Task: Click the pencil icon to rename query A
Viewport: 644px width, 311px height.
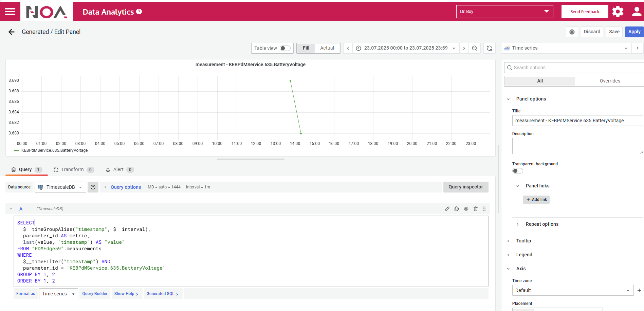Action: pos(447,209)
